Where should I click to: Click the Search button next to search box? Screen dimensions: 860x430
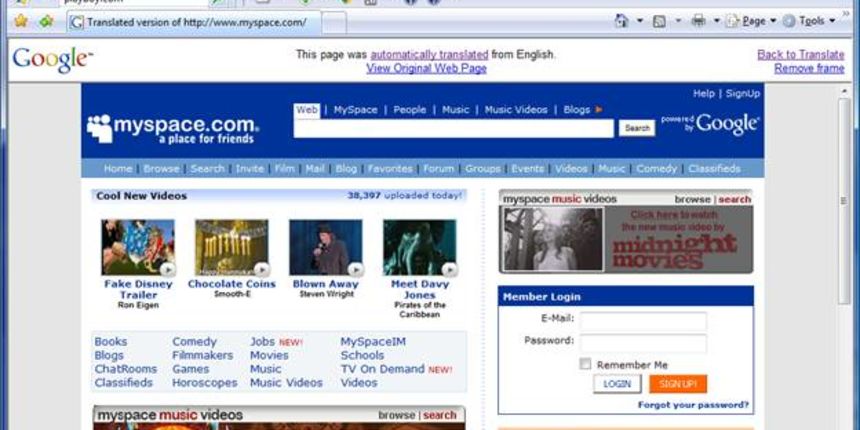click(x=637, y=128)
